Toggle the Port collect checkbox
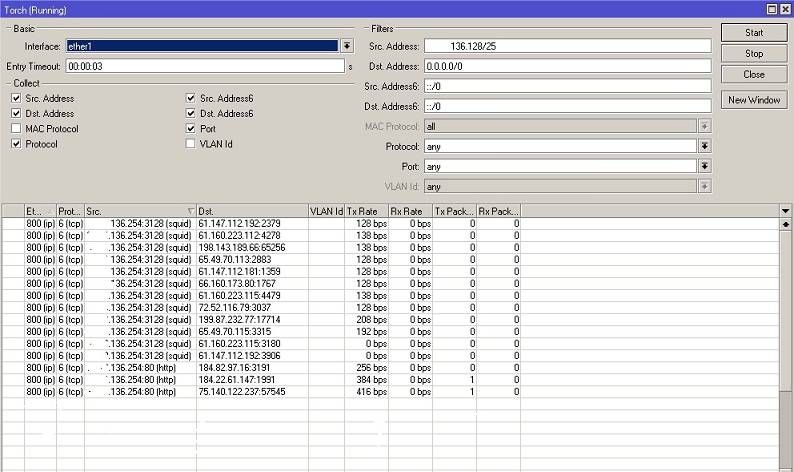 click(191, 129)
